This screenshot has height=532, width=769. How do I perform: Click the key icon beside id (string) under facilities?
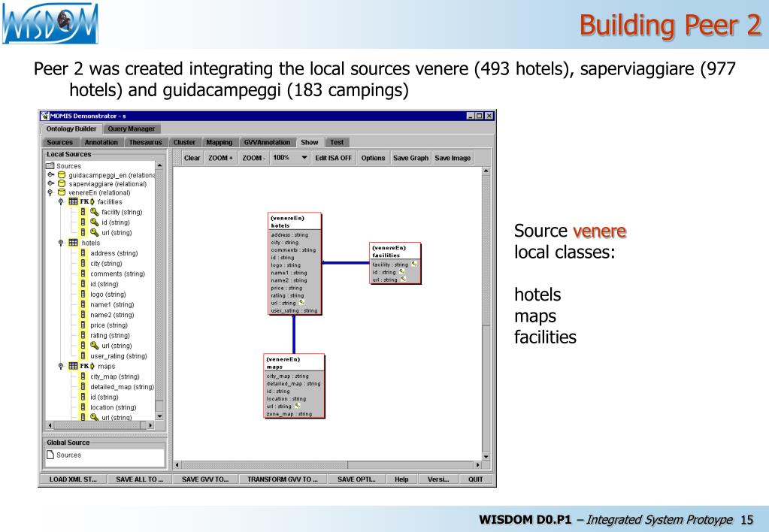(x=94, y=222)
